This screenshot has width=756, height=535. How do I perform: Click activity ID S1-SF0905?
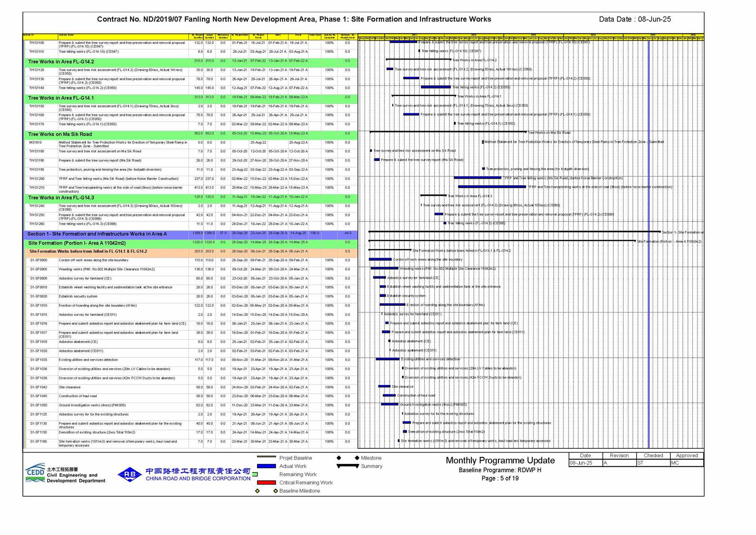pos(39,269)
